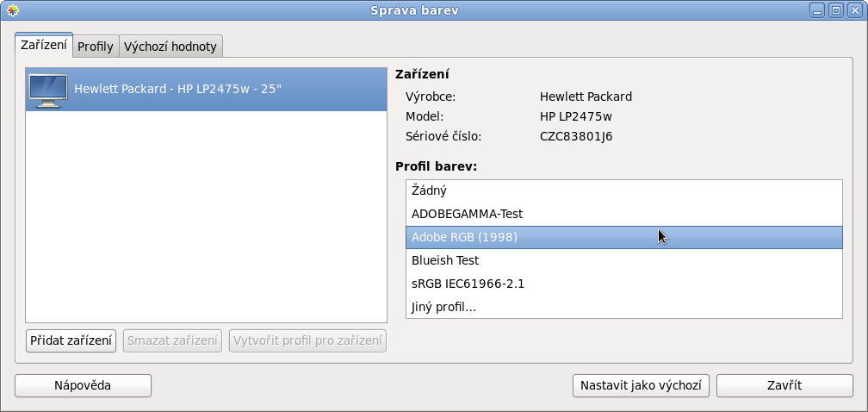This screenshot has height=412, width=868.
Task: Close dialog with the Zavřít button
Action: point(784,385)
